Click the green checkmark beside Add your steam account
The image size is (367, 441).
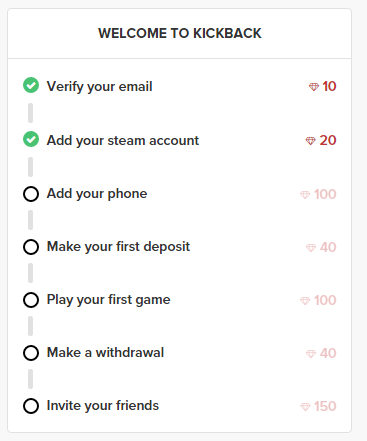[x=31, y=139]
